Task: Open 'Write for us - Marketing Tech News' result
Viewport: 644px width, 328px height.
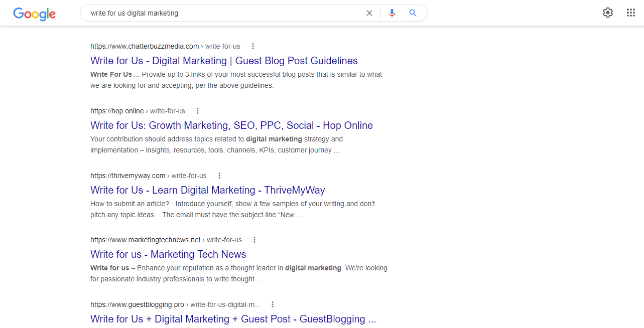Action: [168, 254]
